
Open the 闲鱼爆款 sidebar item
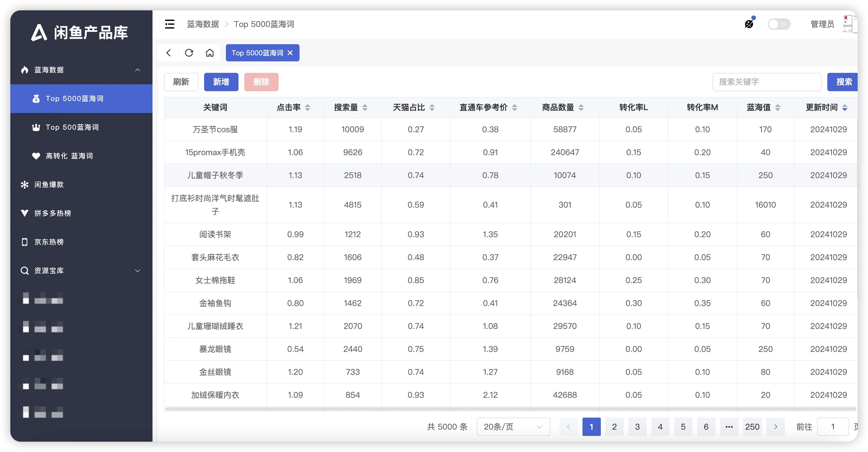[49, 185]
